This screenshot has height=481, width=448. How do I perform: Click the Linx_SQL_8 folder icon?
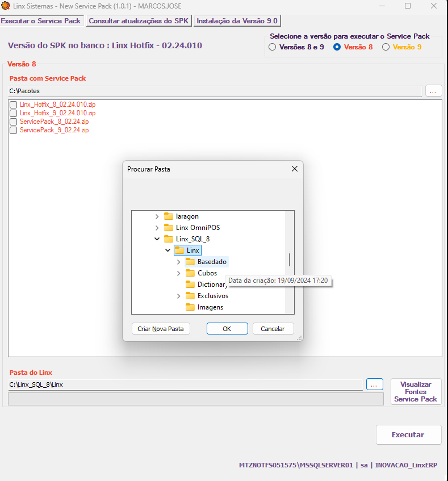tap(168, 239)
